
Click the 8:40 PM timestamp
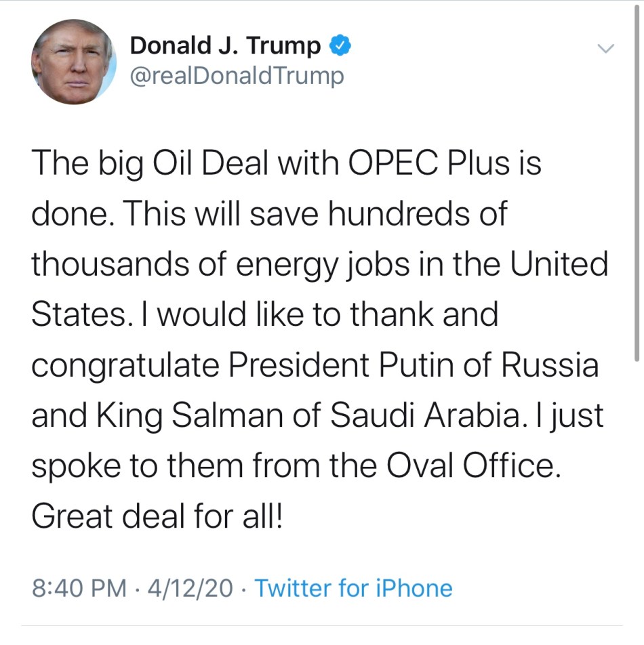point(79,587)
